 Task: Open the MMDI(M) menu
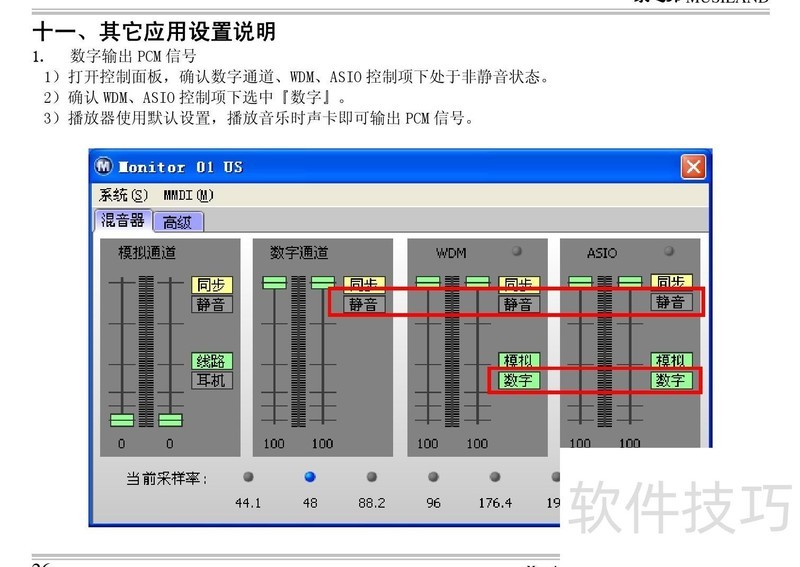click(188, 195)
